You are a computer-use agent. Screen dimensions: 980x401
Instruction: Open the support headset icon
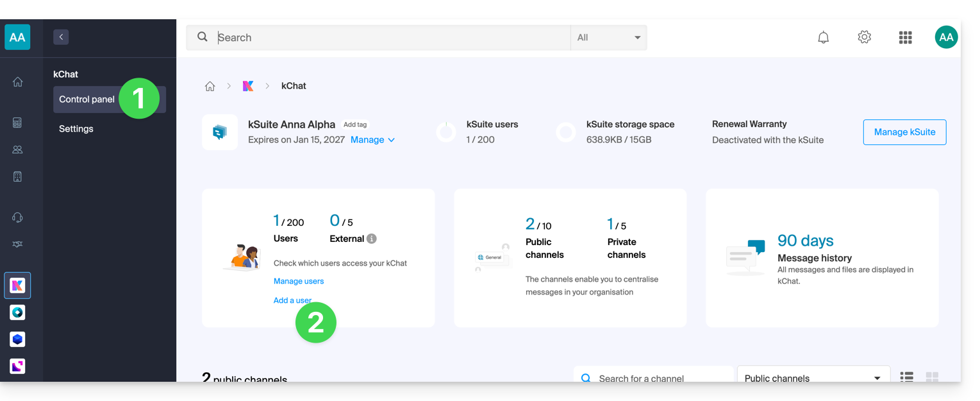(18, 218)
